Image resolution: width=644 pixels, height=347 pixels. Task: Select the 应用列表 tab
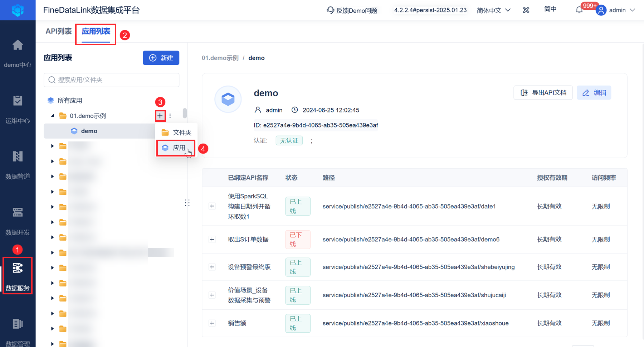(x=96, y=32)
